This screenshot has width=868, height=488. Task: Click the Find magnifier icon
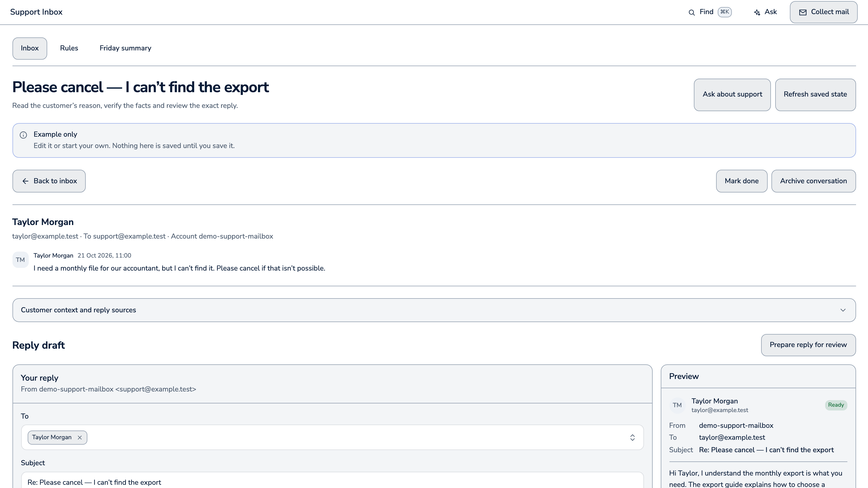(691, 12)
